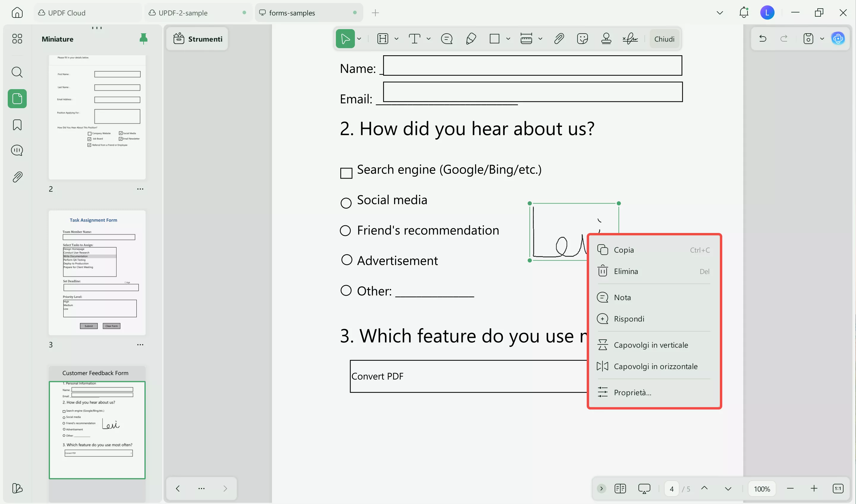Select the stamp tool in toolbar
The height and width of the screenshot is (504, 856).
tap(606, 39)
